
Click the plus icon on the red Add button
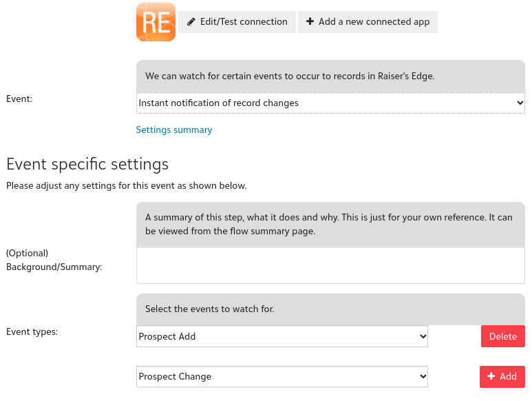pos(491,376)
